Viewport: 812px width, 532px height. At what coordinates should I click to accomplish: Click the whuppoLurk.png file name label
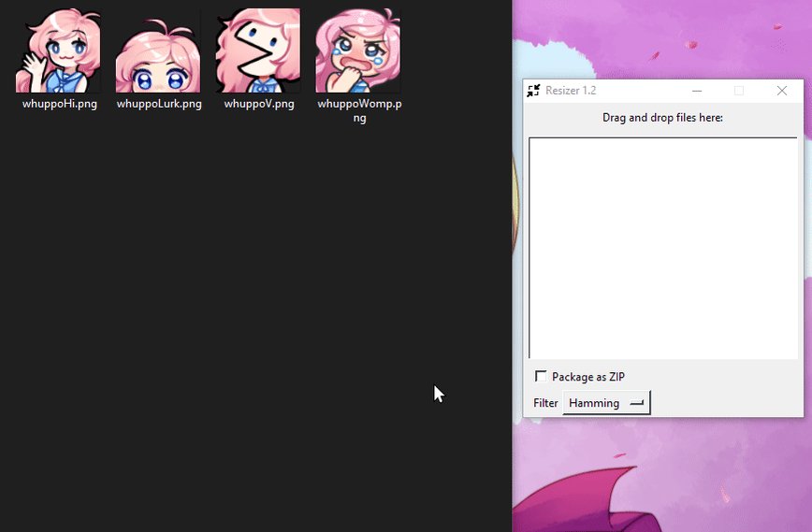click(x=159, y=104)
